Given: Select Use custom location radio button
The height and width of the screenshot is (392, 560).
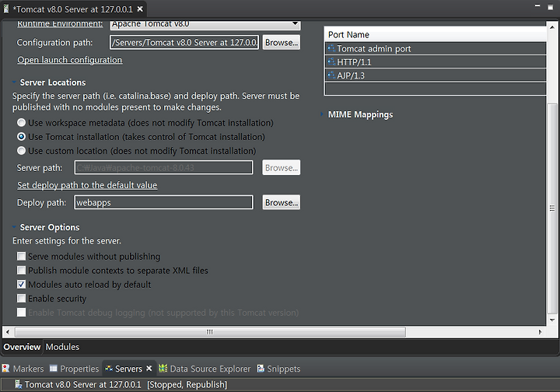Looking at the screenshot, I should 22,151.
